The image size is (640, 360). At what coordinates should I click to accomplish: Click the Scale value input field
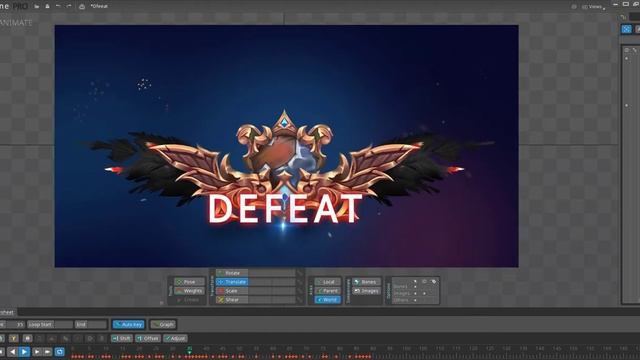point(271,291)
